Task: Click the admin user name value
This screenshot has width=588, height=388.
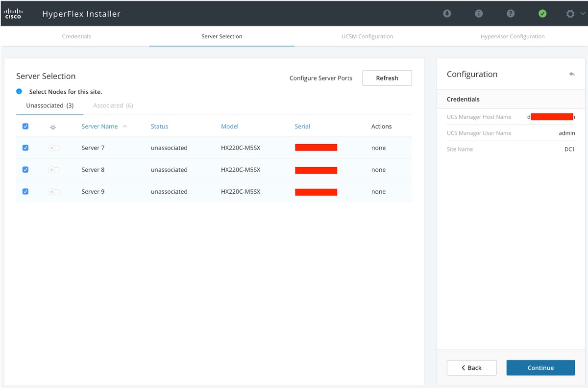Action: (567, 133)
